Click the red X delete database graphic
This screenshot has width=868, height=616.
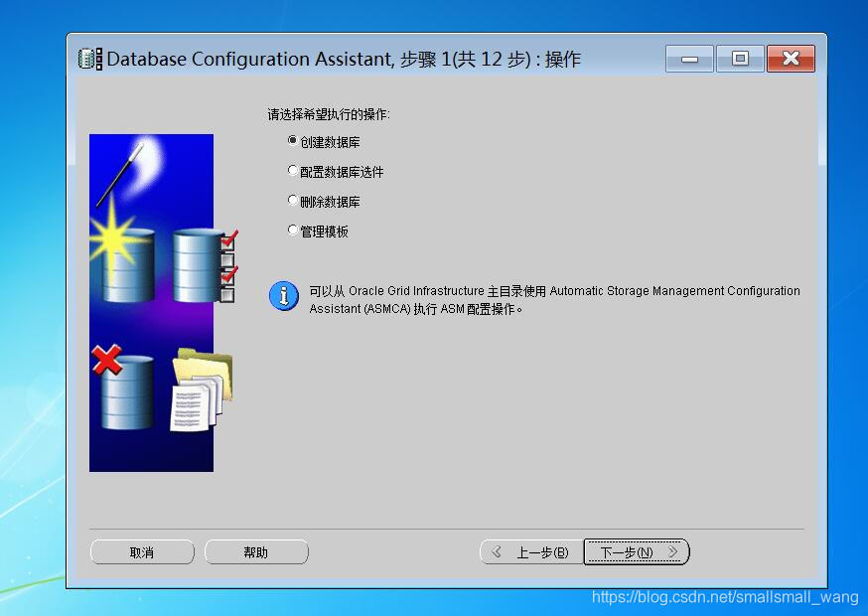pyautogui.click(x=123, y=387)
